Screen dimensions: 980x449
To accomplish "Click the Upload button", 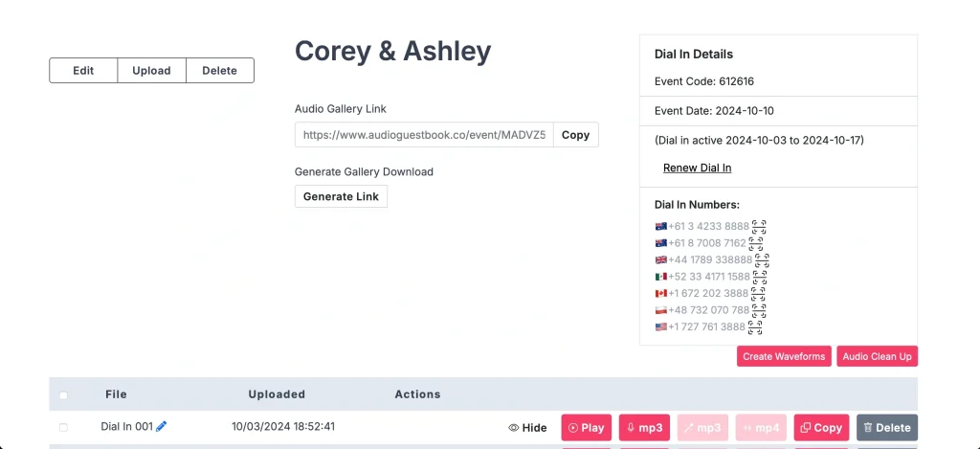I will [x=151, y=71].
